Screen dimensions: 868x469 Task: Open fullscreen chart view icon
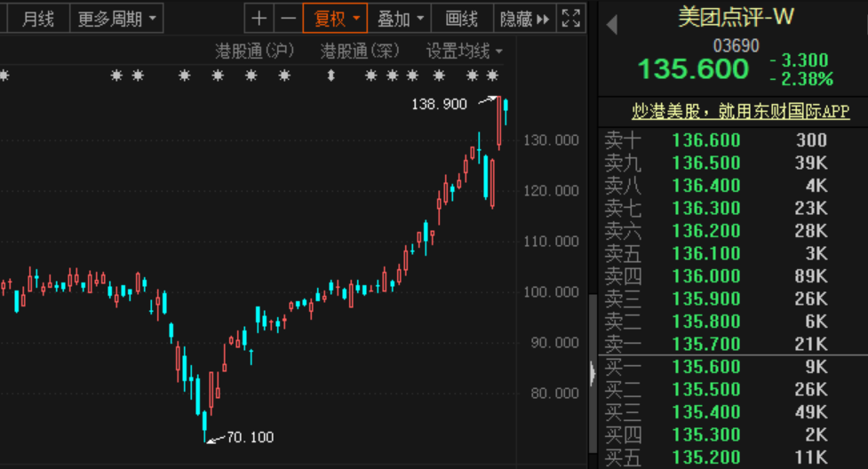[570, 19]
